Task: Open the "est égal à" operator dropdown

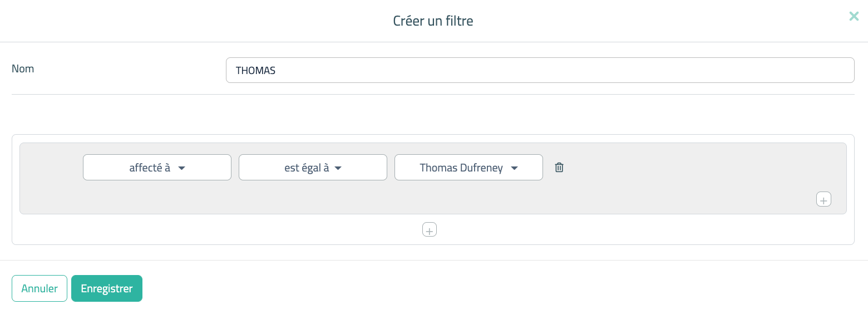Action: pyautogui.click(x=313, y=168)
